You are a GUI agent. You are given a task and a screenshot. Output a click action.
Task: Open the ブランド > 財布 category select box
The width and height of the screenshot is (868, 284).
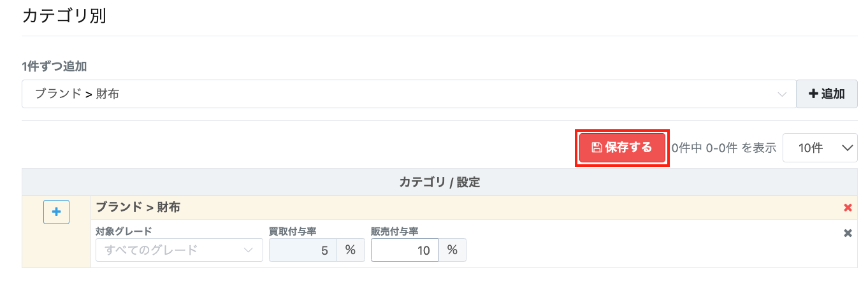pos(409,94)
